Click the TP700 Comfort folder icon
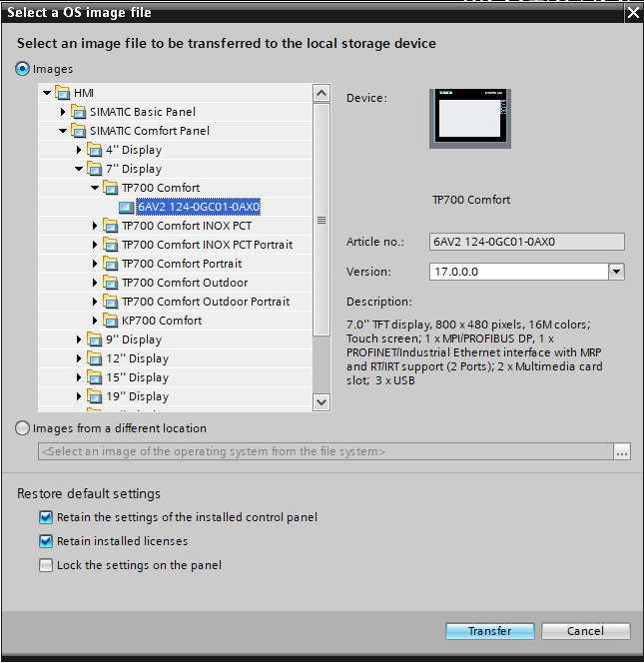 click(111, 188)
